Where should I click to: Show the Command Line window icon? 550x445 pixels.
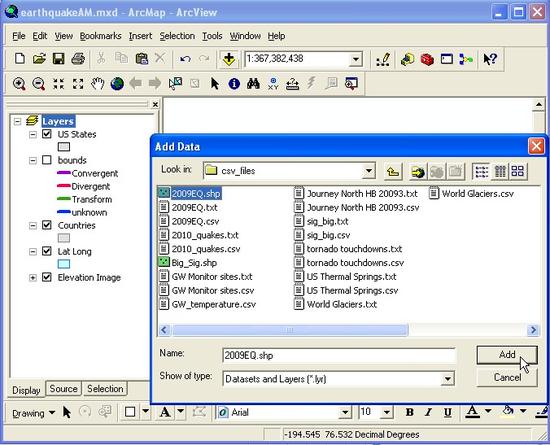point(447,59)
